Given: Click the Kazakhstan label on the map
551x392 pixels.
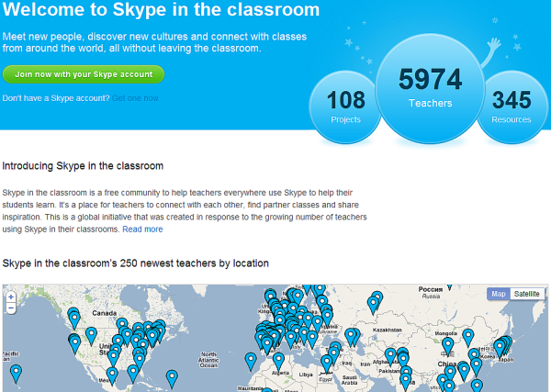Looking at the screenshot, I should (x=387, y=330).
